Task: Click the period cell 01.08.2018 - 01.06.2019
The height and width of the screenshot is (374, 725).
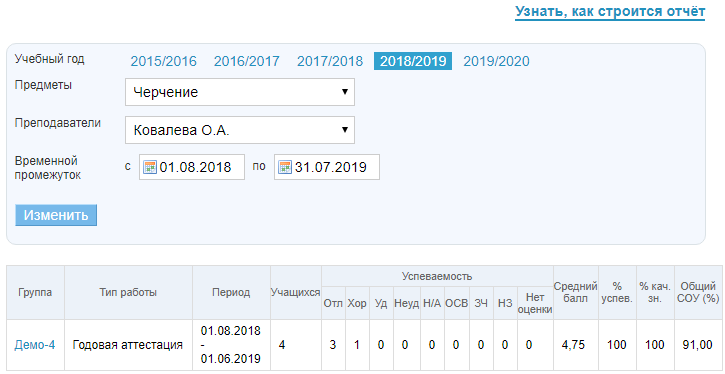Action: [231, 345]
